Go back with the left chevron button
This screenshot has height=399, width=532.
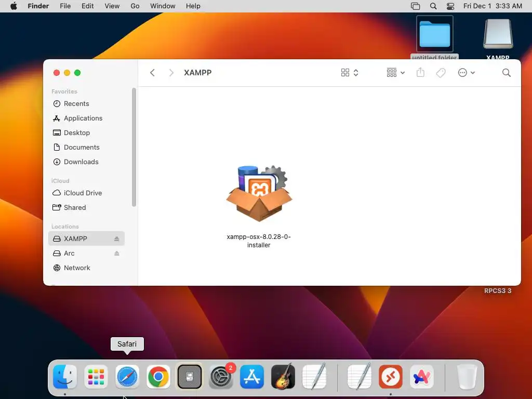(152, 73)
